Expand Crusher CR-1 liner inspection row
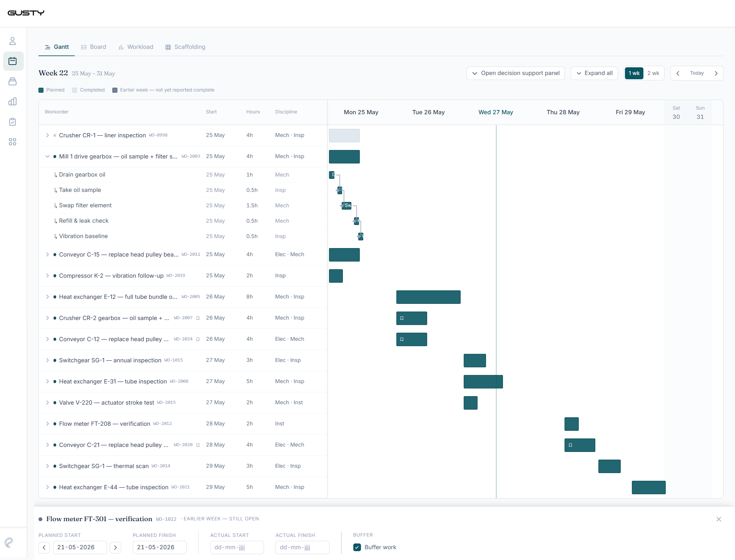The width and height of the screenshot is (735, 560). pos(47,135)
